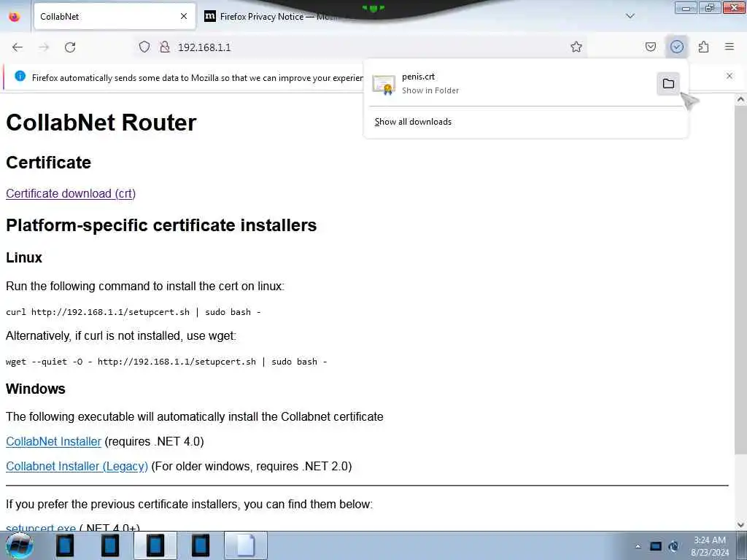The width and height of the screenshot is (747, 560).
Task: Show connection security info via crossed lock
Action: [165, 47]
